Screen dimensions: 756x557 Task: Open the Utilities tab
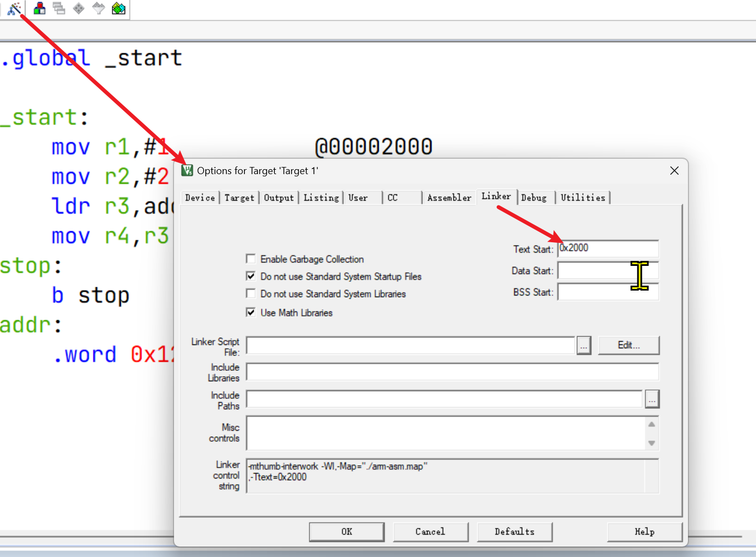click(583, 198)
